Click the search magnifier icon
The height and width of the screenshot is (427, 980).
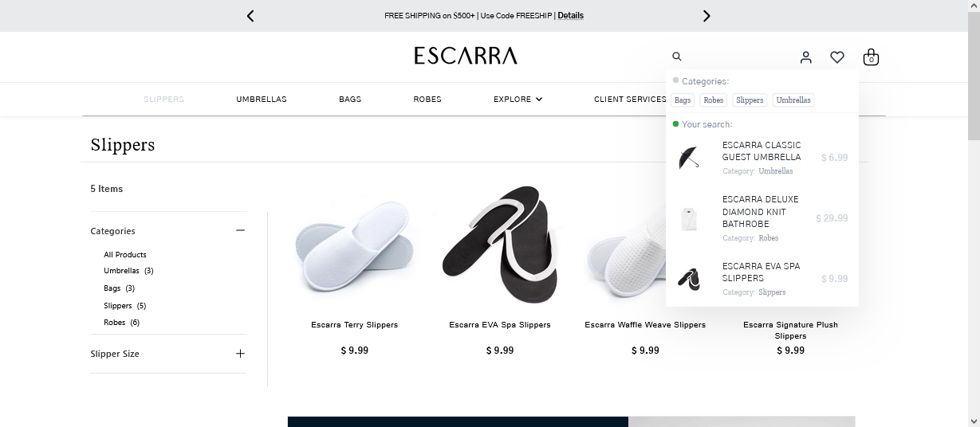pyautogui.click(x=677, y=57)
